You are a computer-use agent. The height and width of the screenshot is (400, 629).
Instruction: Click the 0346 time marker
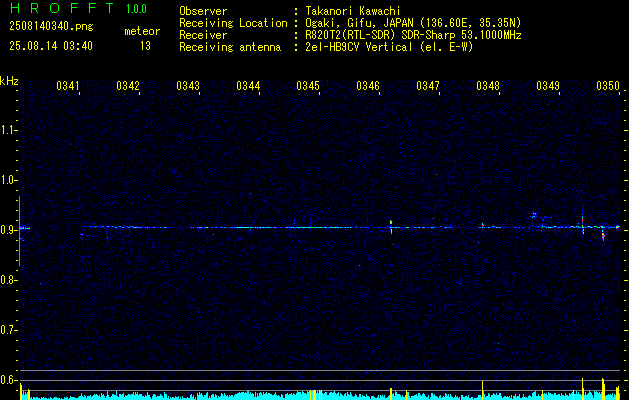(368, 85)
